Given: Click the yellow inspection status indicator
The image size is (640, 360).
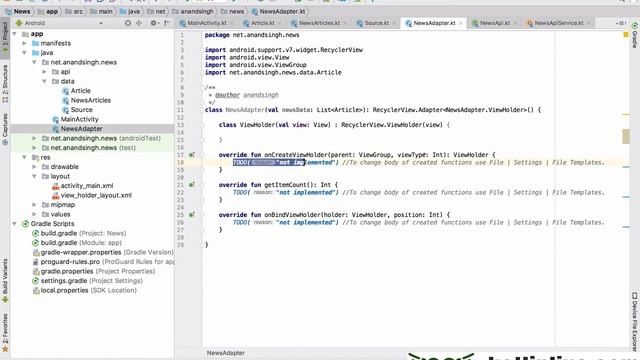Looking at the screenshot, I should click(626, 35).
